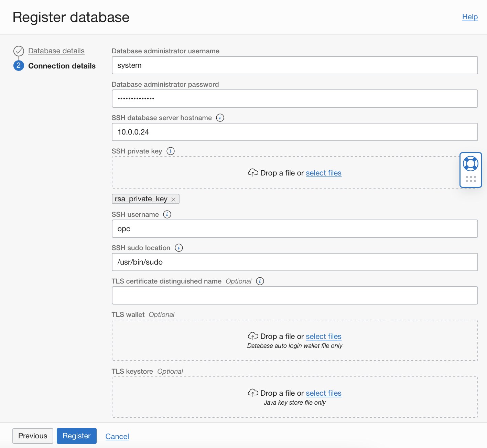
Task: Click info icon next to SSH sudo location
Action: tap(179, 248)
